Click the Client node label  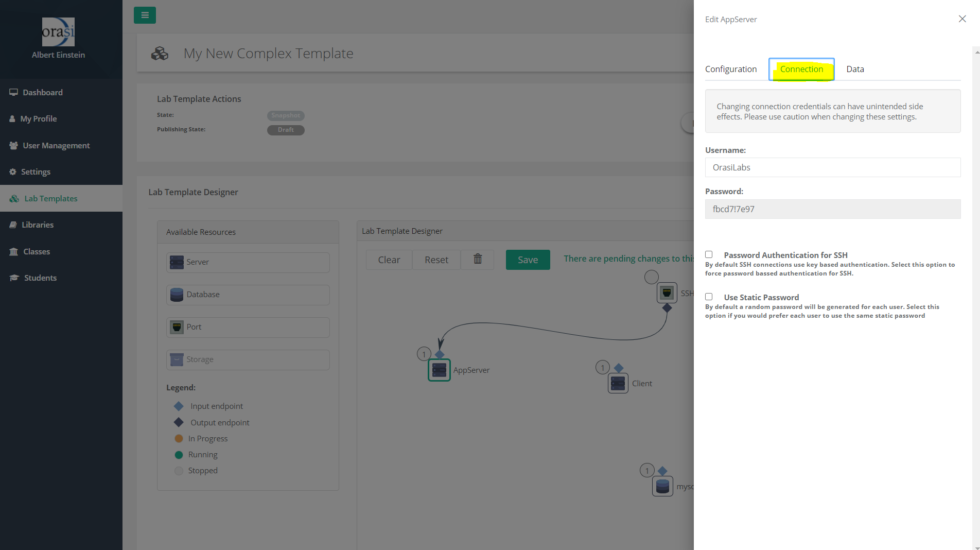[x=642, y=383]
